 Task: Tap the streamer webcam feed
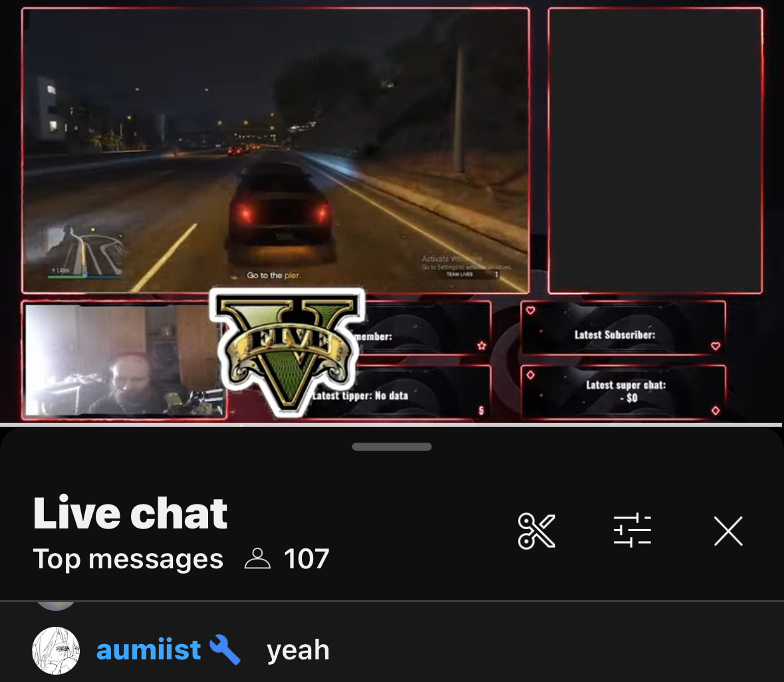(124, 360)
